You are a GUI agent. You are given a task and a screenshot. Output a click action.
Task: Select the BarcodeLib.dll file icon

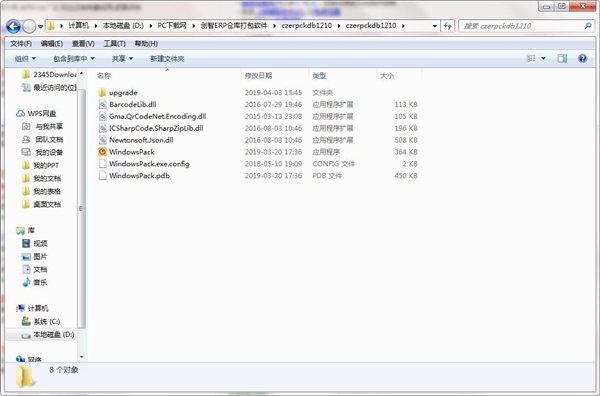click(x=102, y=104)
